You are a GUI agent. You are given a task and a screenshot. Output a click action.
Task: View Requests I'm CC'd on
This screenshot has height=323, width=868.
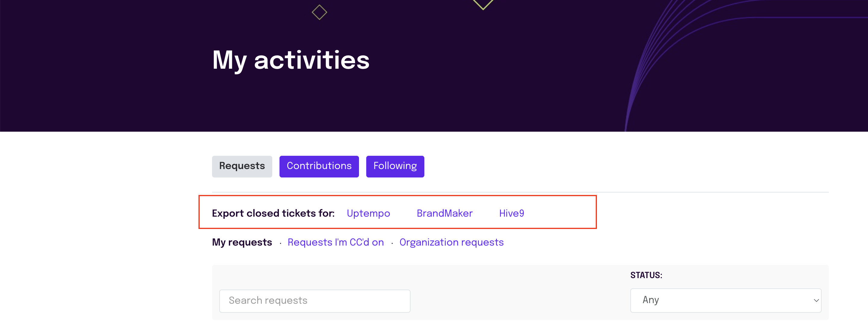point(336,242)
